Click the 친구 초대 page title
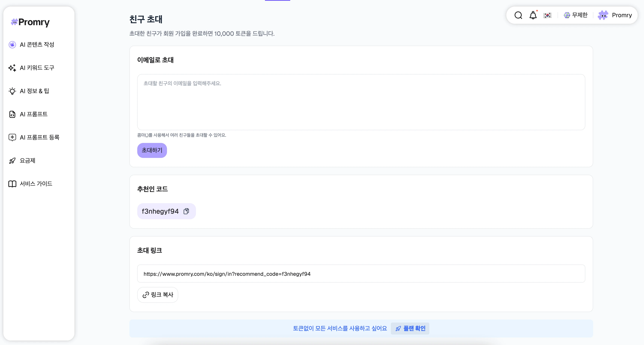Image resolution: width=644 pixels, height=345 pixels. coord(146,19)
